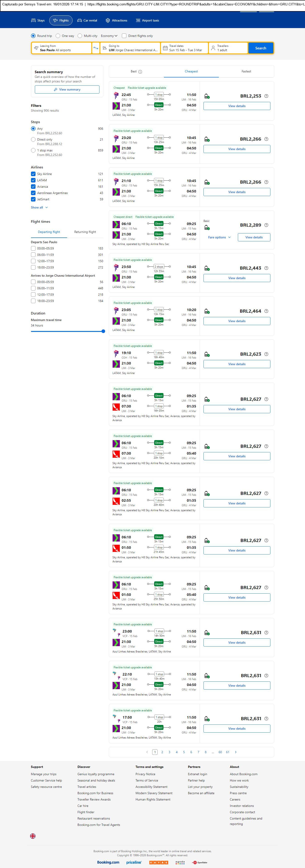
Task: Click the Leaving from Sao Paulo field
Action: pos(61,48)
